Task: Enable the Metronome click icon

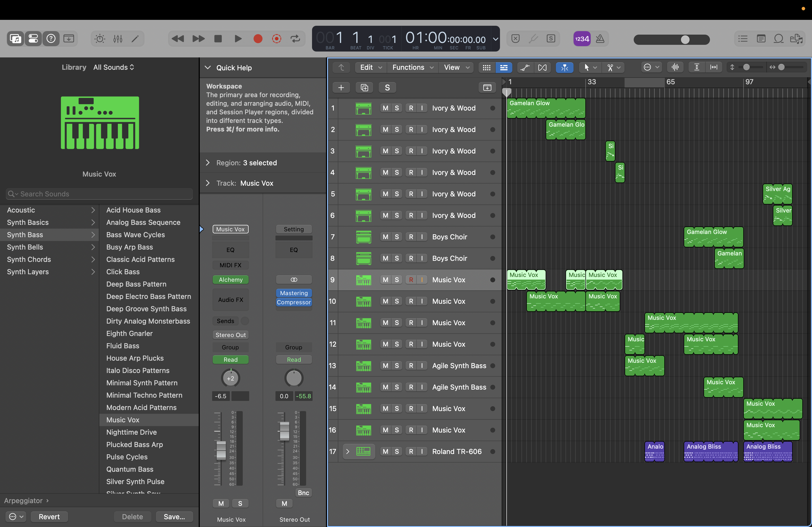Action: 600,39
